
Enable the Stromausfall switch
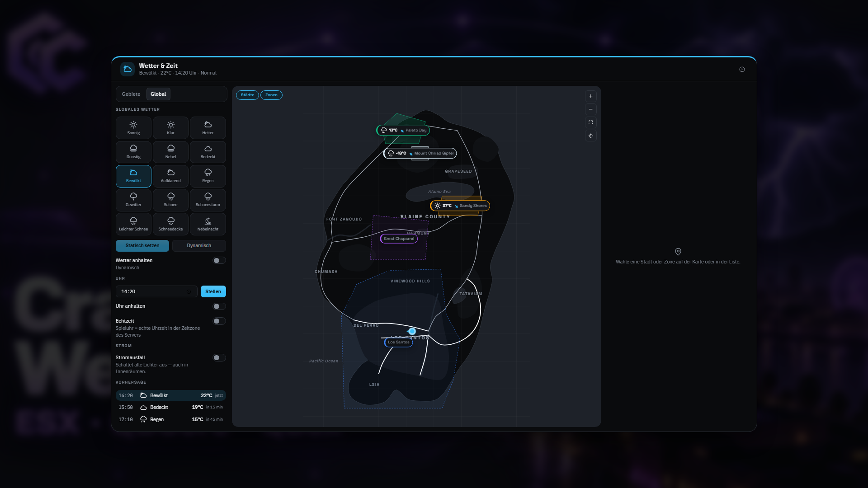219,358
